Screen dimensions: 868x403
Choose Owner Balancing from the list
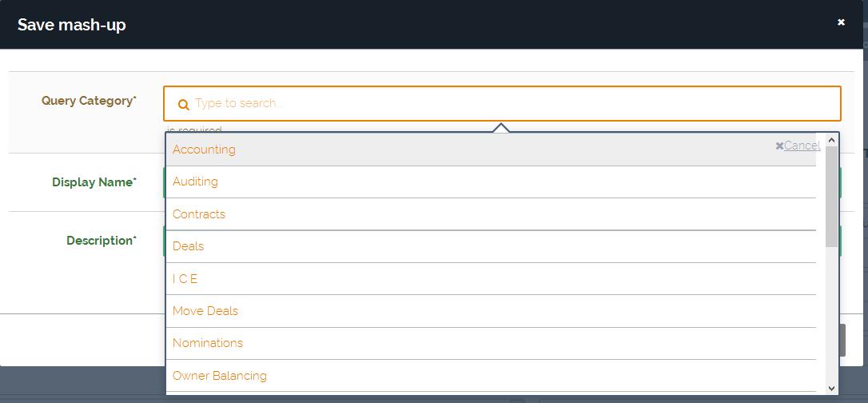tap(220, 376)
